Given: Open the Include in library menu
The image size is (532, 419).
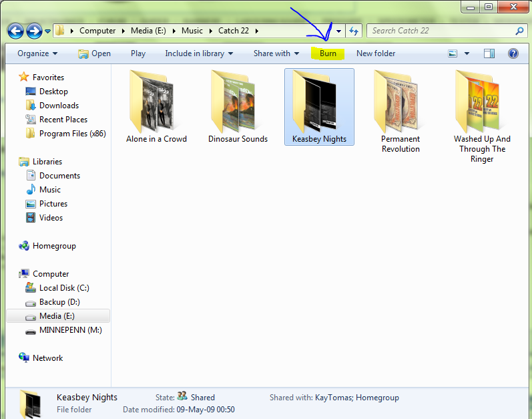Looking at the screenshot, I should click(x=199, y=53).
